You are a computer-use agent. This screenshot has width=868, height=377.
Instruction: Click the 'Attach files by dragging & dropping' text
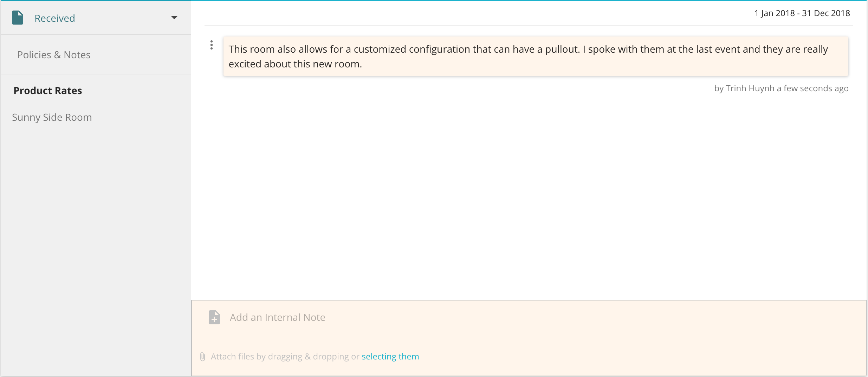279,357
